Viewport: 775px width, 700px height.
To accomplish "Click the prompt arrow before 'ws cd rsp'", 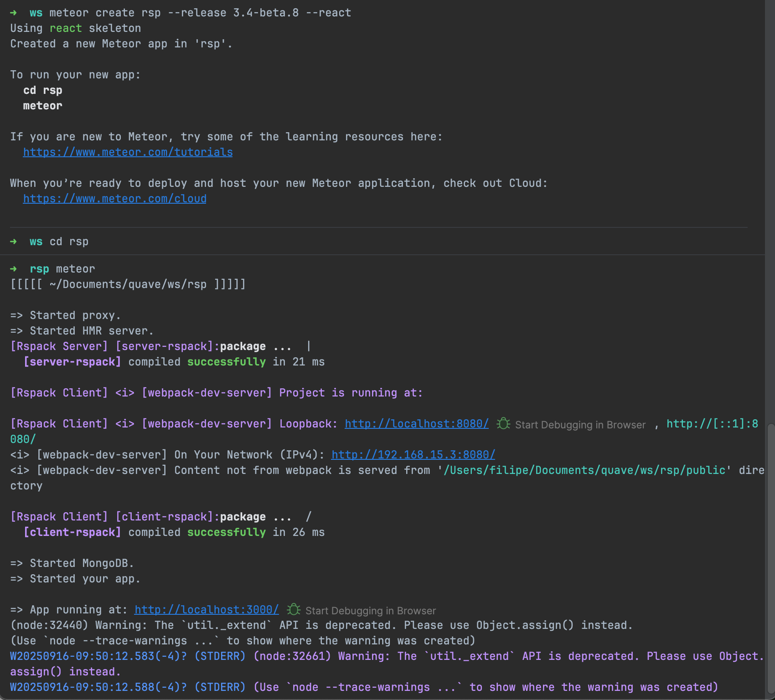I will [13, 242].
